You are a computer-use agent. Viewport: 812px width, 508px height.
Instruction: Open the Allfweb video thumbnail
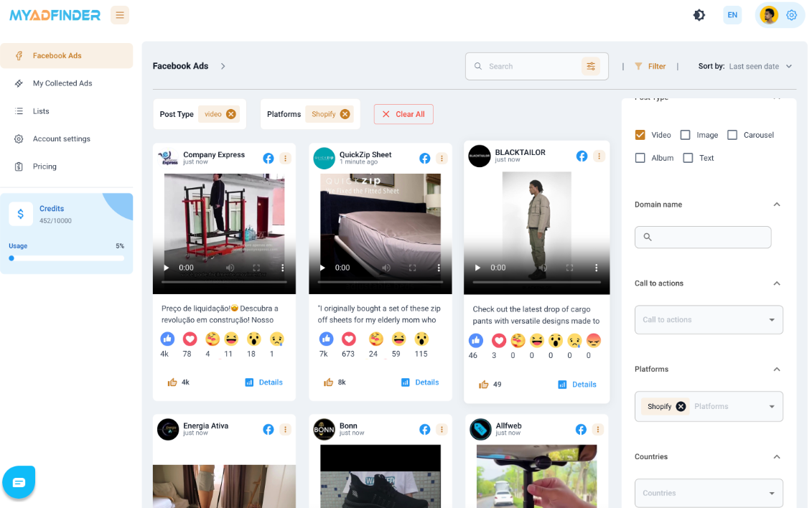[536, 476]
